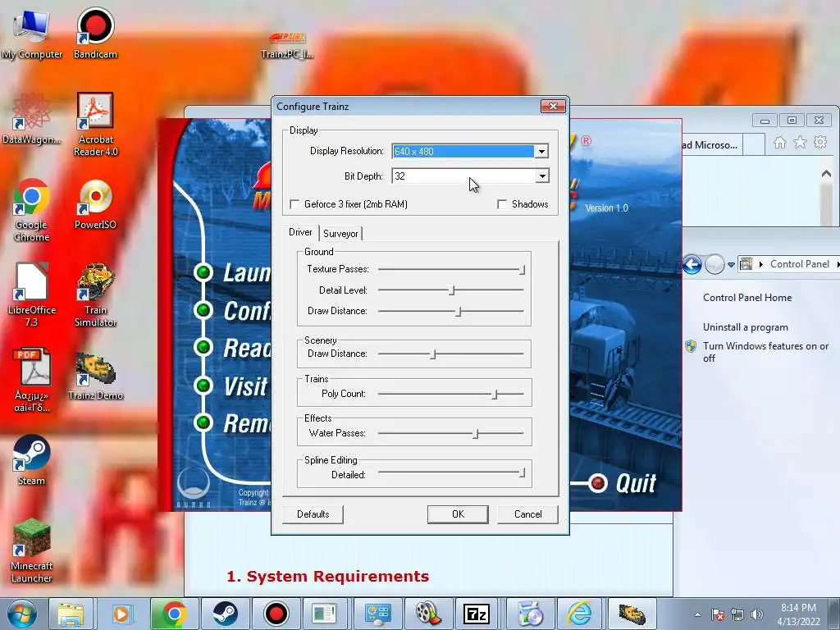Open Internet Explorer Tools gear
Image resolution: width=840 pixels, height=630 pixels.
[x=820, y=143]
